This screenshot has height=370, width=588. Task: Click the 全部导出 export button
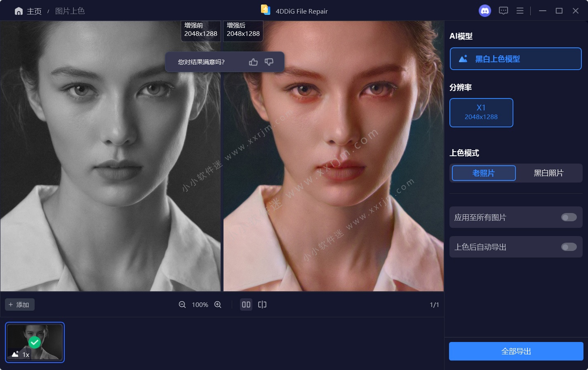click(x=516, y=351)
